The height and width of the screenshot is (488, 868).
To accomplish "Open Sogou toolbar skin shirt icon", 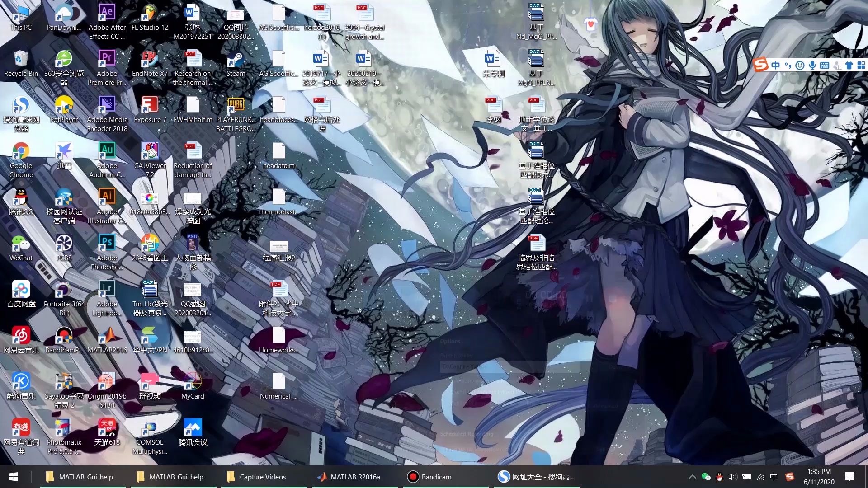I will tap(849, 65).
